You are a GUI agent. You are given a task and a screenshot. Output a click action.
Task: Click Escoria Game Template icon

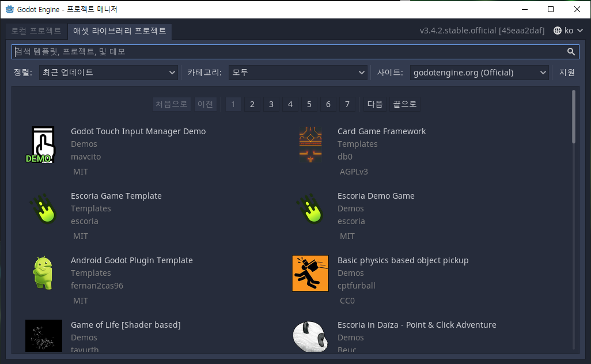43,208
